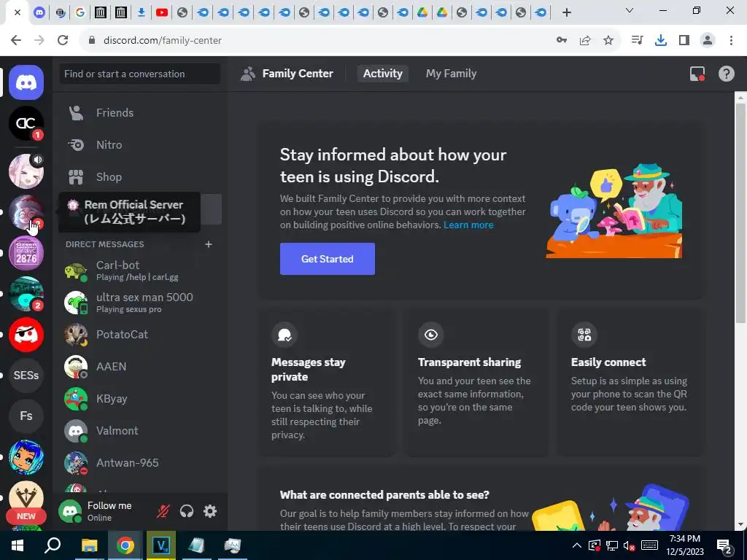Open File Explorer from taskbar
This screenshot has width=747, height=560.
point(89,545)
